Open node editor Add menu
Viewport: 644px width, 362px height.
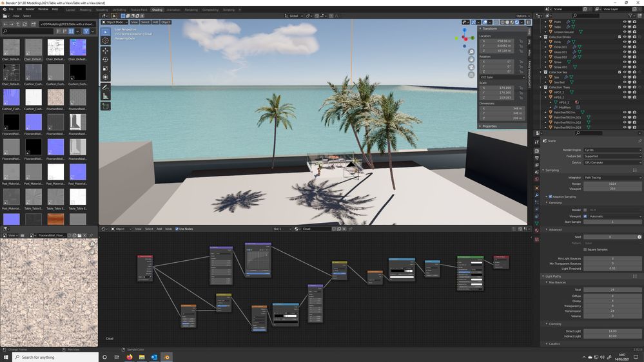[159, 229]
